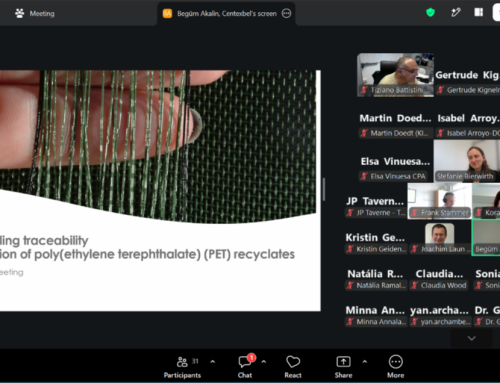
Task: Select Joachim Laun's video tile
Action: [440, 238]
